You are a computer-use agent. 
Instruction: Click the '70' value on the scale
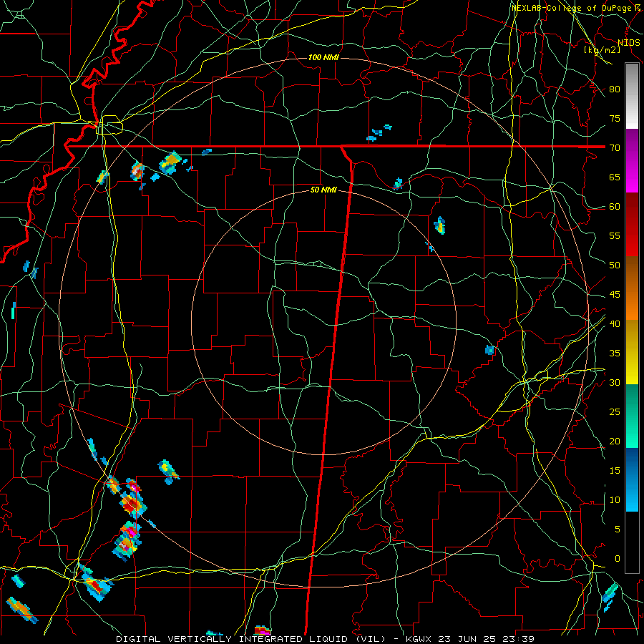coord(615,148)
